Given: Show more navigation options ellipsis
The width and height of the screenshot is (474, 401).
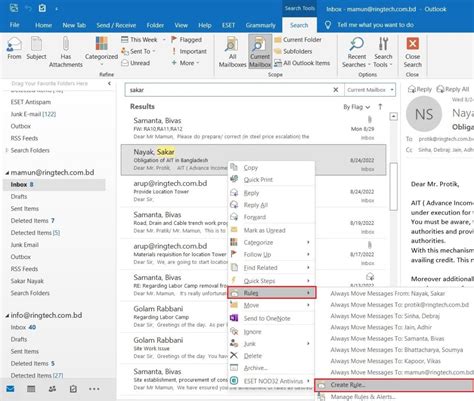Looking at the screenshot, I should tap(94, 389).
